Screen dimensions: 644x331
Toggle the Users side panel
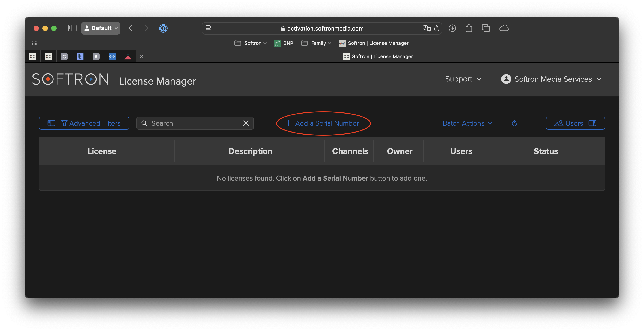[x=575, y=123]
